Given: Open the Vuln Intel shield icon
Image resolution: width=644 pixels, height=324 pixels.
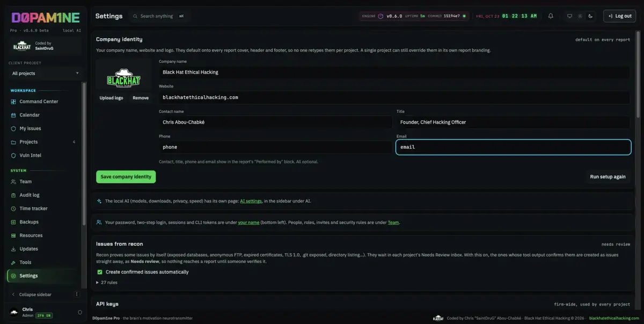Looking at the screenshot, I should click(x=14, y=155).
